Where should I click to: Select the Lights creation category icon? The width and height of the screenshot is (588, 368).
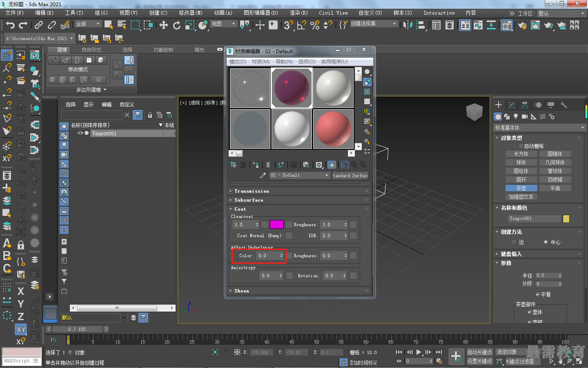[516, 117]
